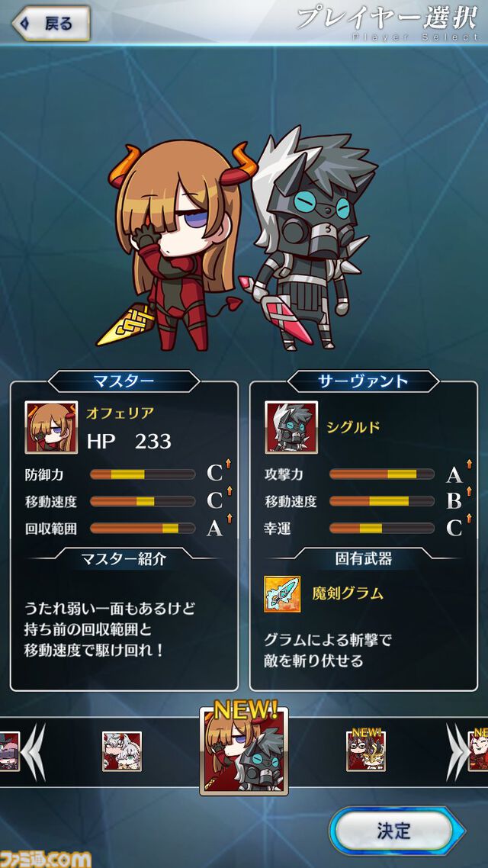
Task: Tap the 攻撃力 up-arrow rank indicator
Action: coord(469,463)
